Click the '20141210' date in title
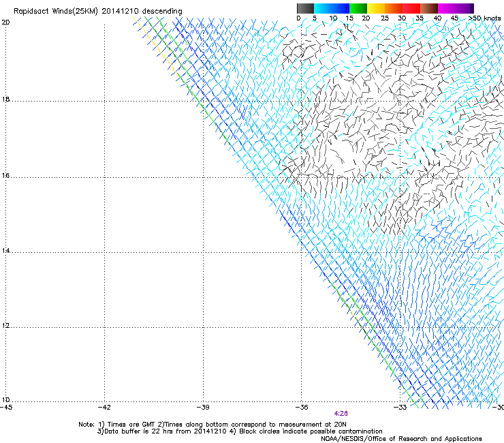The image size is (504, 443). tap(121, 11)
